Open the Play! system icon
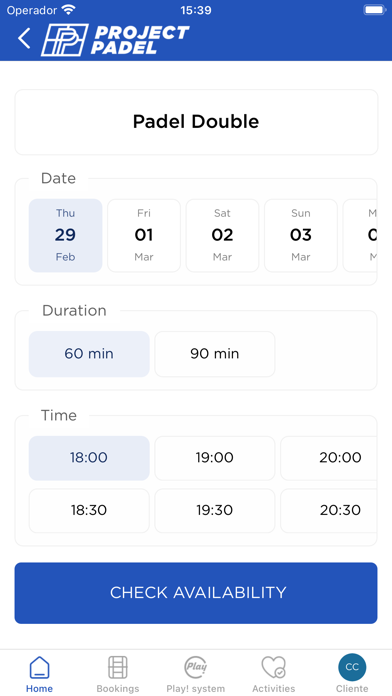This screenshot has height=696, width=392. point(196,667)
